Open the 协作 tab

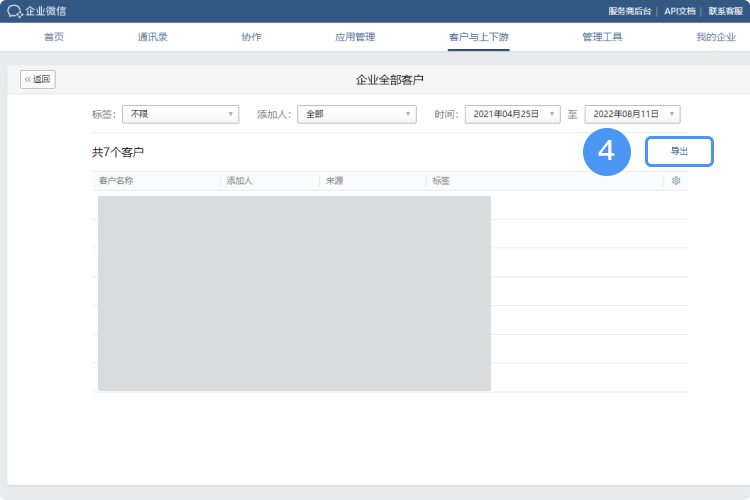click(x=251, y=37)
